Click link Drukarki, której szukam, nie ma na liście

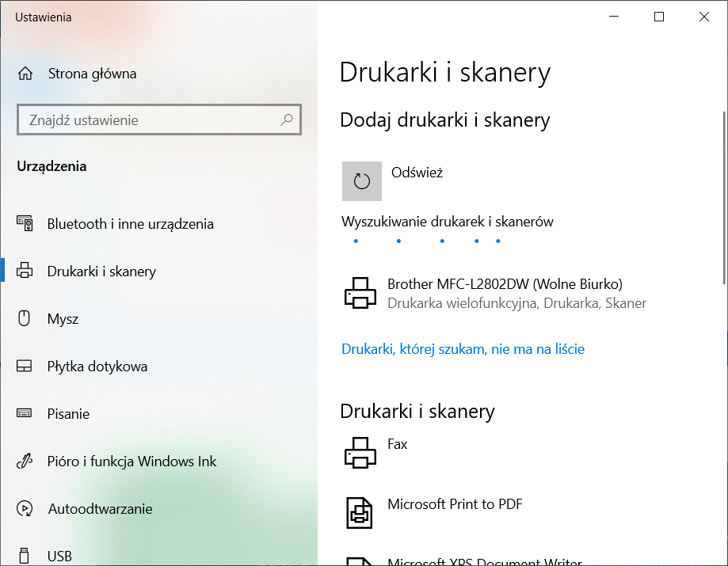coord(463,349)
